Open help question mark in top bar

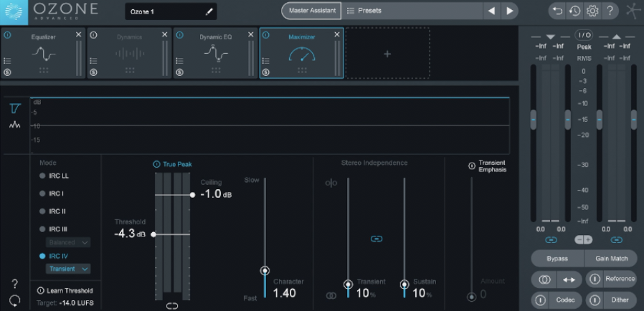pos(610,11)
